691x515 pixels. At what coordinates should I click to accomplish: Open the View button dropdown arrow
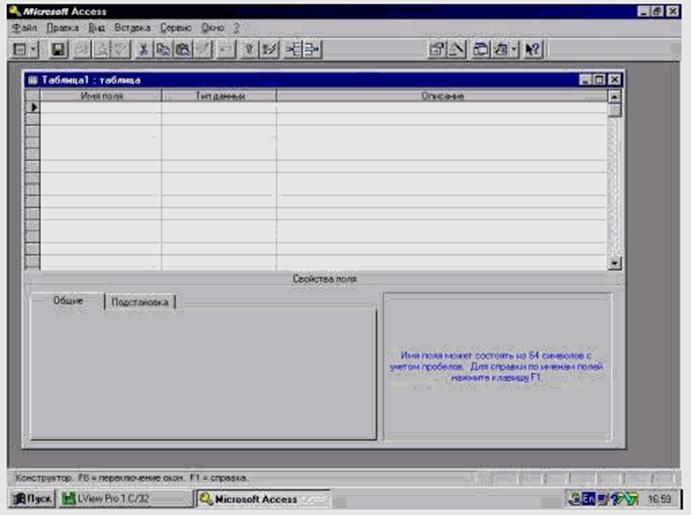(x=34, y=49)
